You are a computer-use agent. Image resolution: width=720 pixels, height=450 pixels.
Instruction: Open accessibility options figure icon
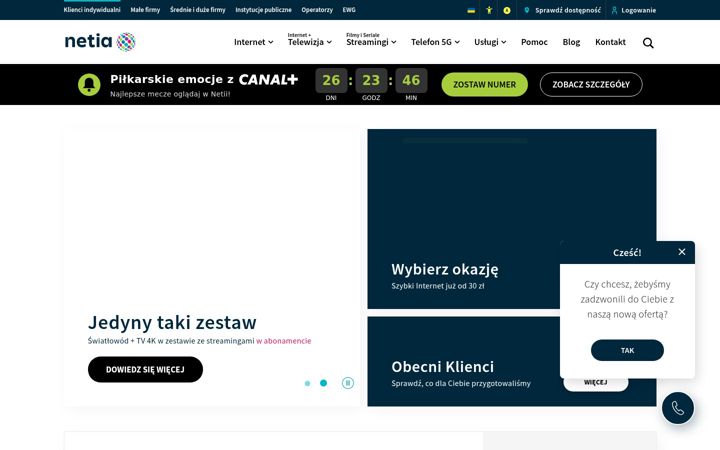pos(489,10)
